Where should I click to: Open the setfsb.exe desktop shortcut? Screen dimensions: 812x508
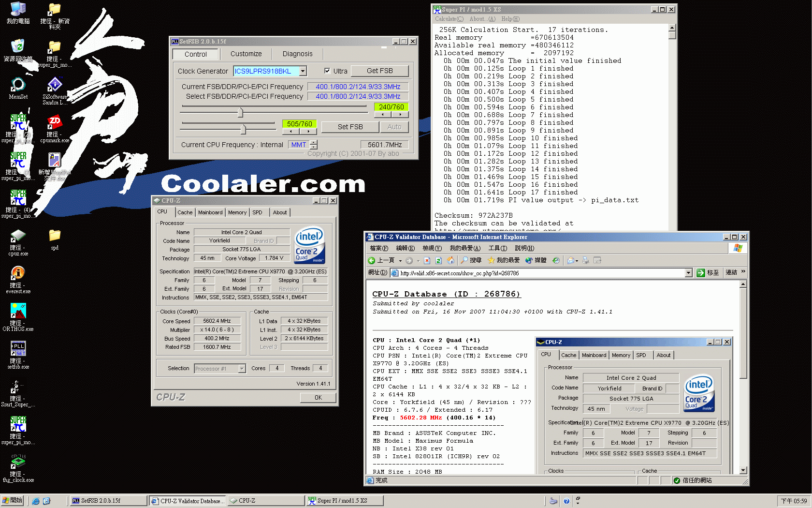(x=18, y=355)
